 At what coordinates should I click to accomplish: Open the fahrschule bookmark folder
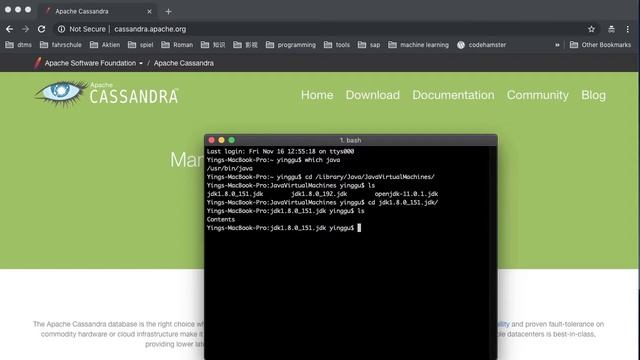pos(61,45)
